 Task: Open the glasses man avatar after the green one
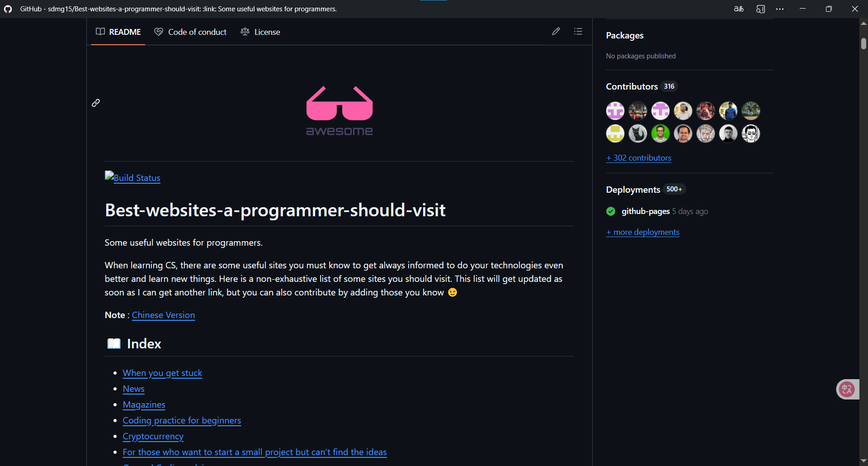click(x=683, y=133)
